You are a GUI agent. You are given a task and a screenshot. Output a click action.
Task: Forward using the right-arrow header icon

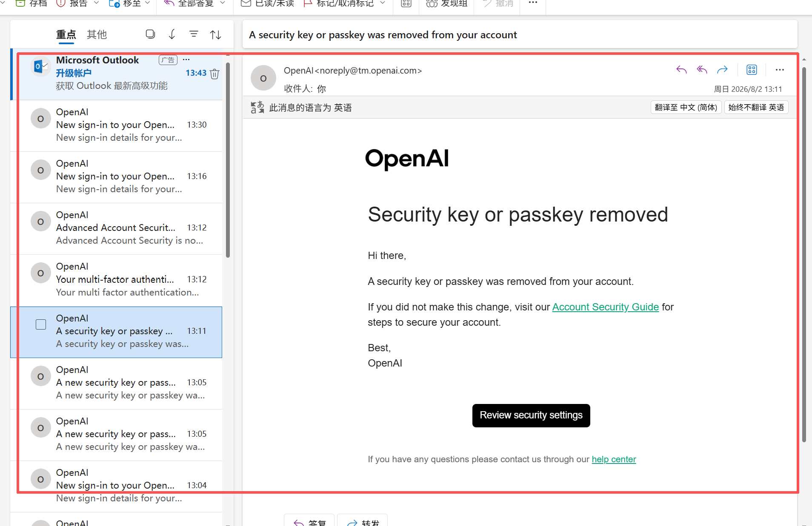[722, 69]
